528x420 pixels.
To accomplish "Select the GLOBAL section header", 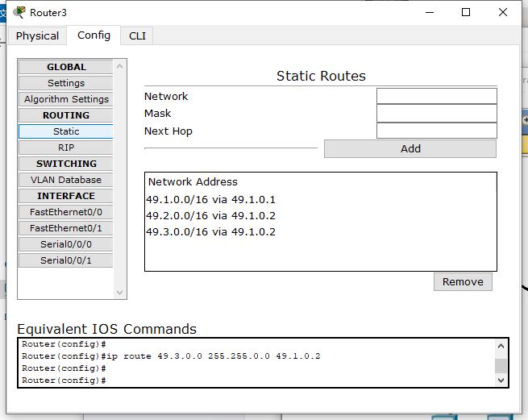I will tap(66, 67).
